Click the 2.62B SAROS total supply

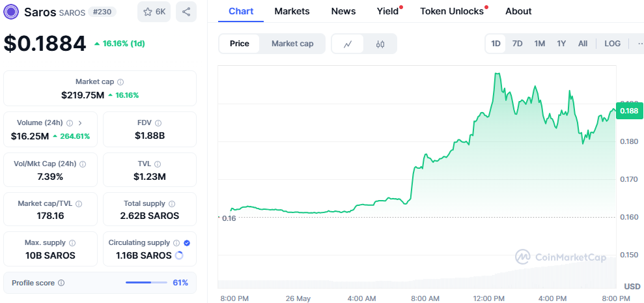click(150, 216)
